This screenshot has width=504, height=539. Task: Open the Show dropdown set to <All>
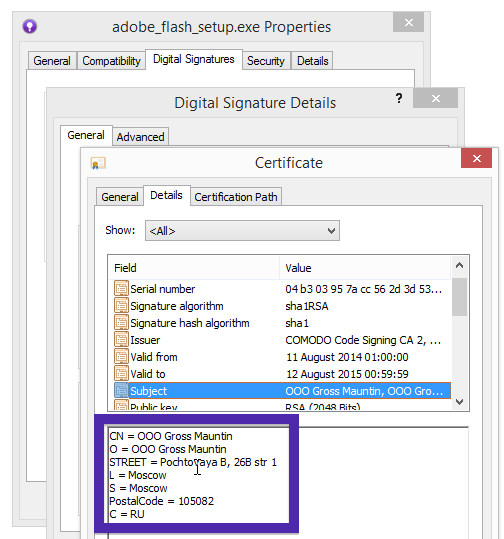point(242,231)
